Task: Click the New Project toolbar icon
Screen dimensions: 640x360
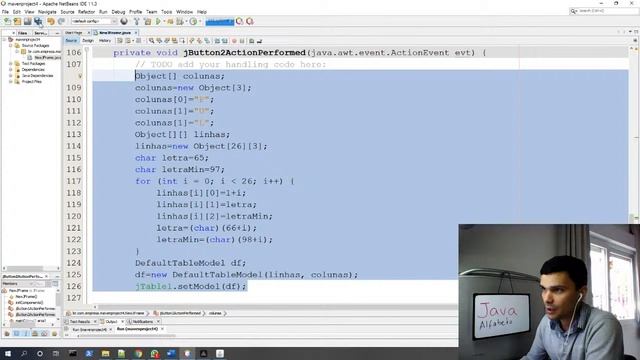Action: (17, 21)
